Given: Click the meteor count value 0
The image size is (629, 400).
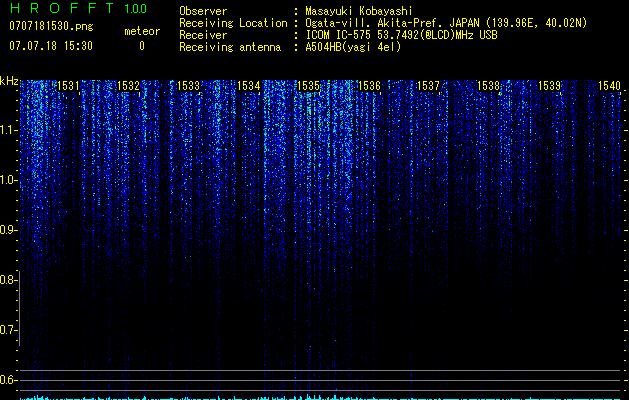Looking at the screenshot, I should (142, 46).
